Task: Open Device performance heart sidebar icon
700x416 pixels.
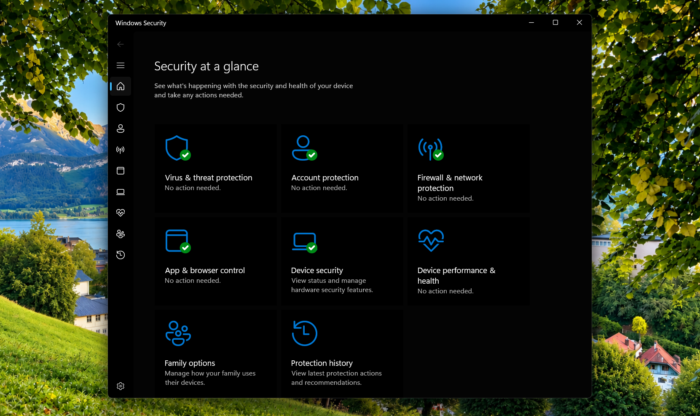Action: tap(121, 213)
